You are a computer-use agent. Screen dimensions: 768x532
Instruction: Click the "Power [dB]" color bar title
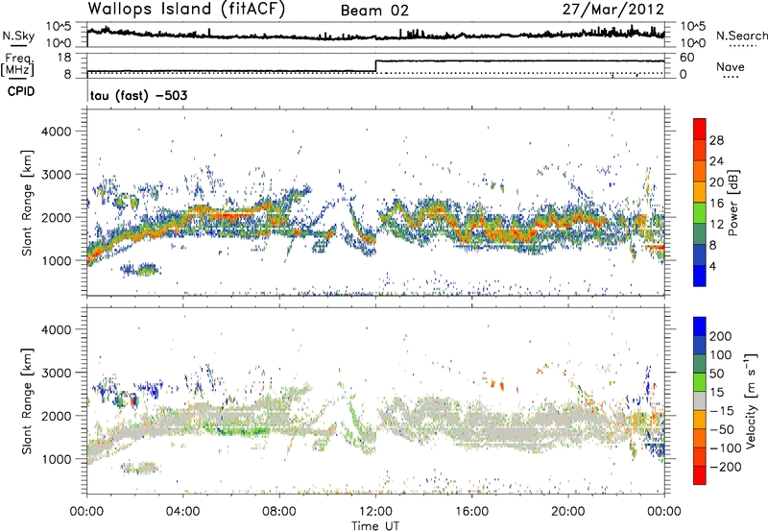732,203
